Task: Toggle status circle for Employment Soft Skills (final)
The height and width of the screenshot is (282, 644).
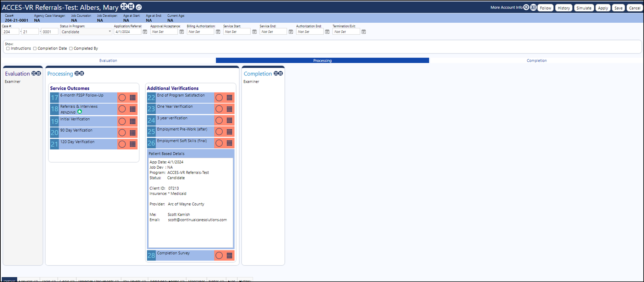Action: point(219,143)
